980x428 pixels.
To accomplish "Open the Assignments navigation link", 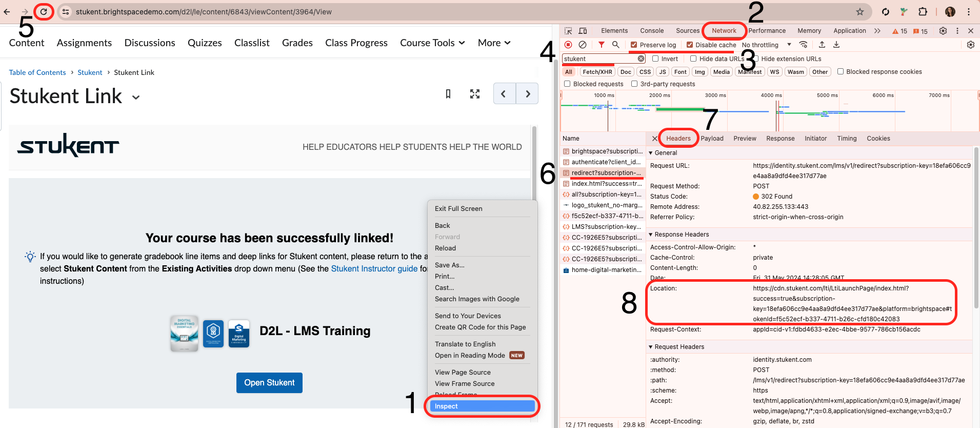I will [x=84, y=43].
